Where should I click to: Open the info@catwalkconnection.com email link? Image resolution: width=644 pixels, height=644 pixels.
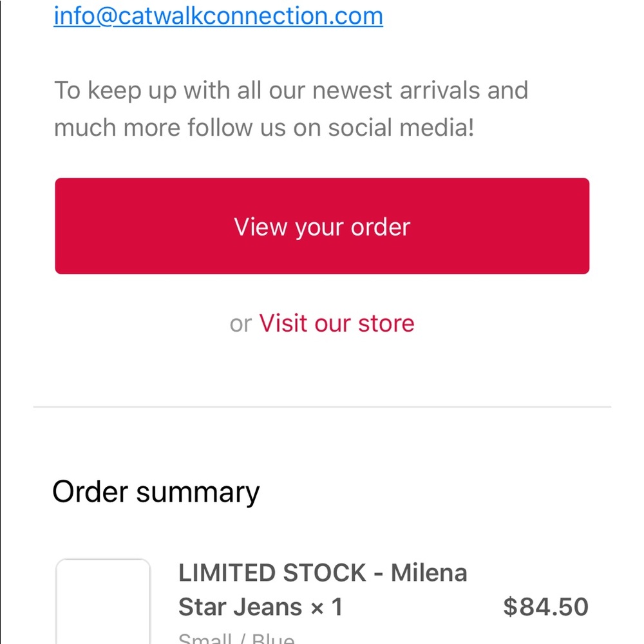coord(218,17)
